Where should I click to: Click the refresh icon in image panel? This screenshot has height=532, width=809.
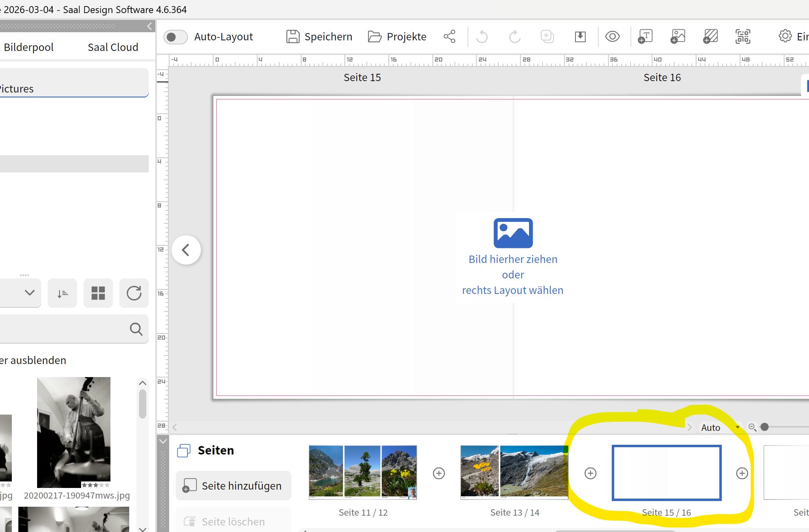point(134,293)
